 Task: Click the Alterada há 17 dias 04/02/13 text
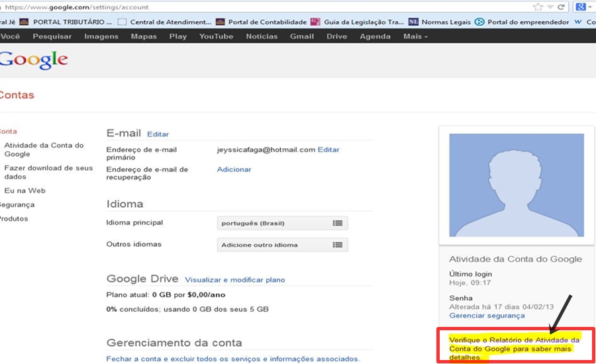[x=501, y=306]
